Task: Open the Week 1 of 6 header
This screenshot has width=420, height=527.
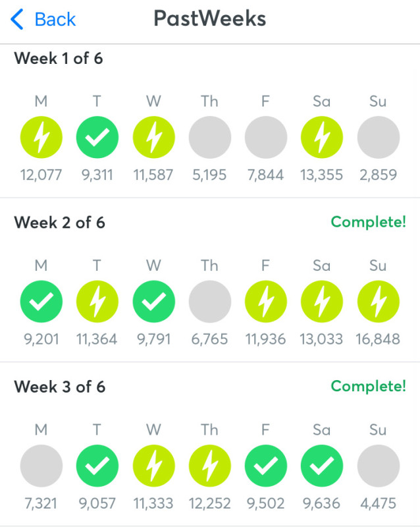Action: (59, 59)
